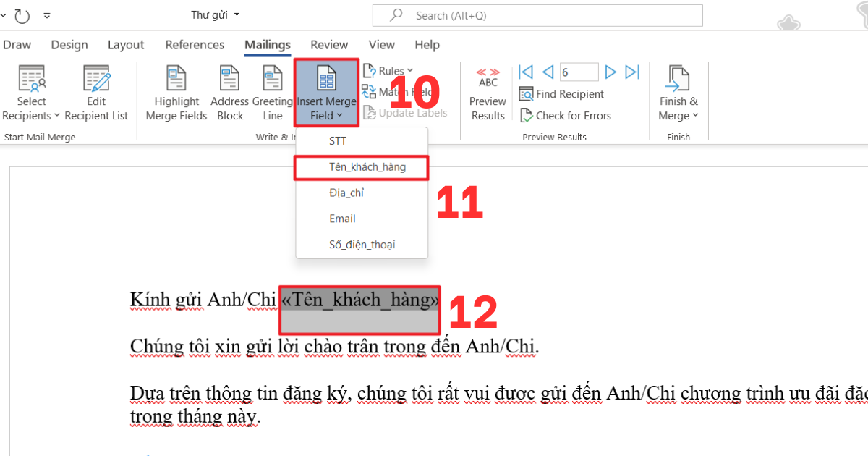Click Highlight Merge Fields icon
Image resolution: width=868 pixels, height=456 pixels.
tap(176, 78)
